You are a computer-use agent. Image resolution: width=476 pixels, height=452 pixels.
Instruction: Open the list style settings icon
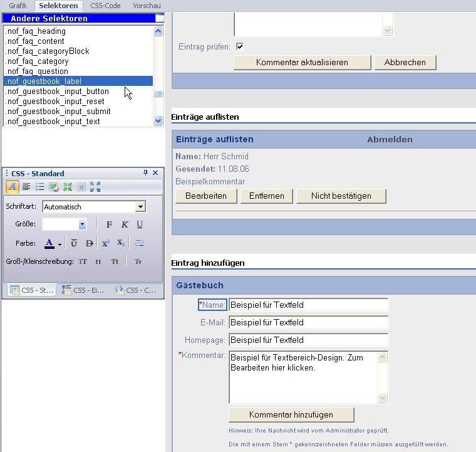(40, 187)
